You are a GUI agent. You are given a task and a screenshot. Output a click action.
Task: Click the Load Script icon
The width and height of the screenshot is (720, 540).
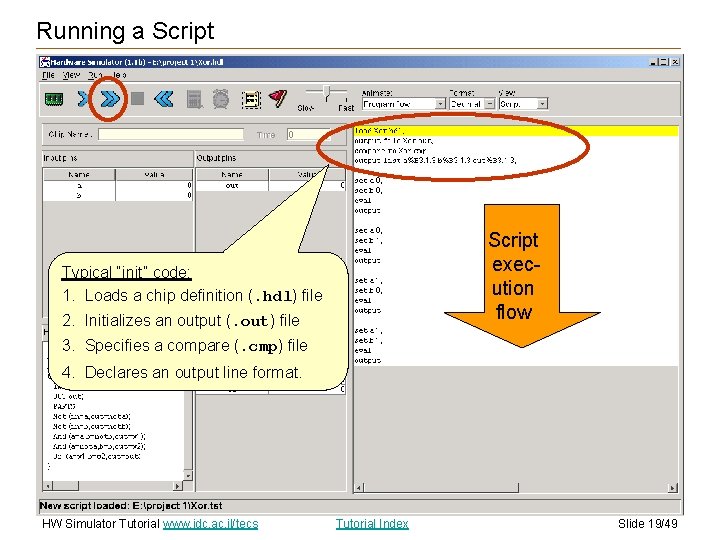click(251, 100)
